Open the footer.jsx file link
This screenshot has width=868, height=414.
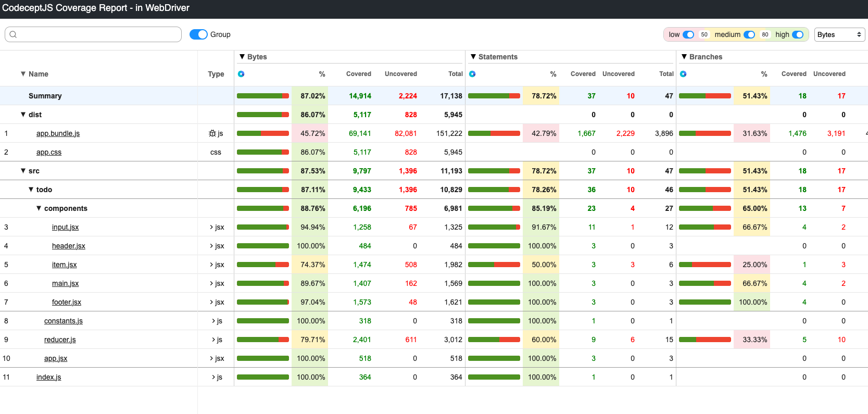pos(67,302)
